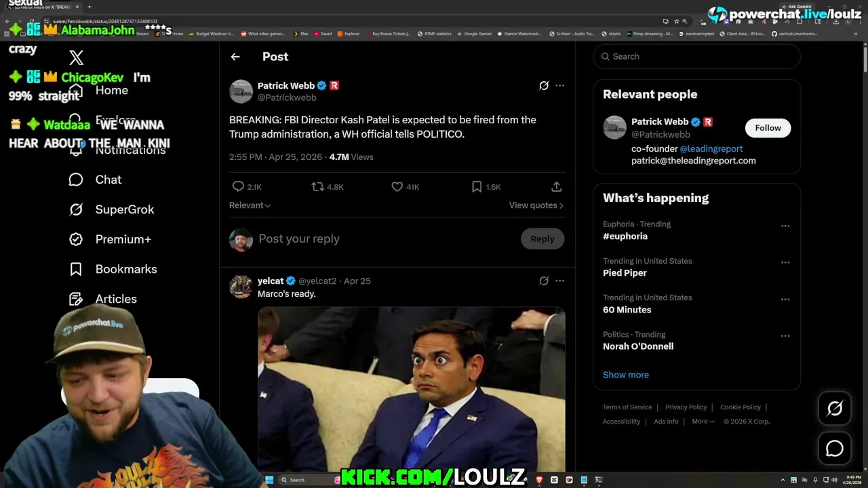Open Terms of Service footer link

(x=627, y=407)
